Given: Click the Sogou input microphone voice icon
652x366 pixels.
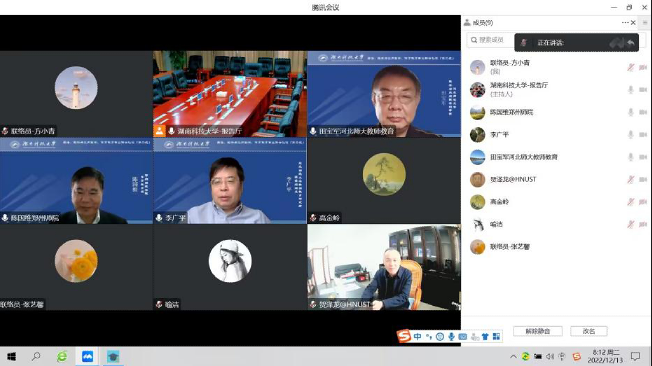Looking at the screenshot, I should click(x=451, y=336).
